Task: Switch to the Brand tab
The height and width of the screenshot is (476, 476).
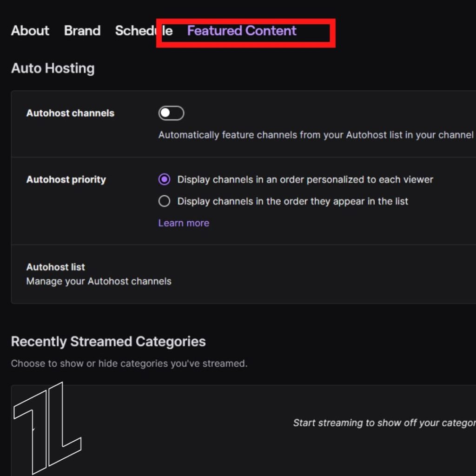Action: (x=82, y=31)
